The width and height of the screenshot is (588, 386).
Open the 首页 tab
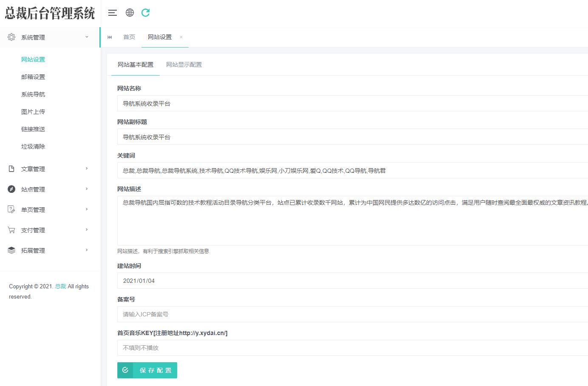tap(129, 37)
